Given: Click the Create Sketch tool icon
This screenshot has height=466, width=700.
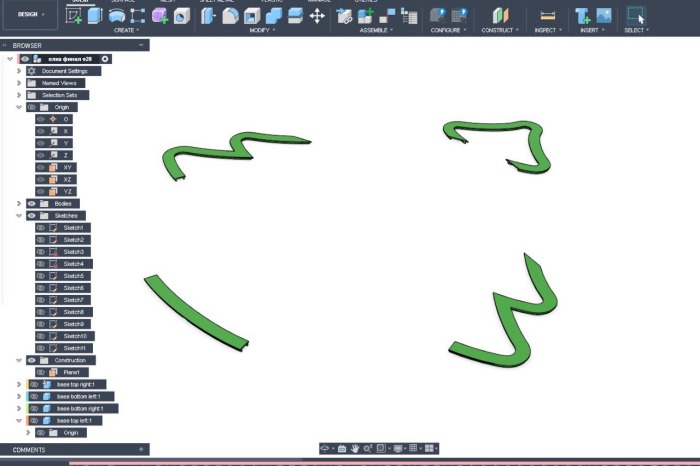Looking at the screenshot, I should coord(74,15).
